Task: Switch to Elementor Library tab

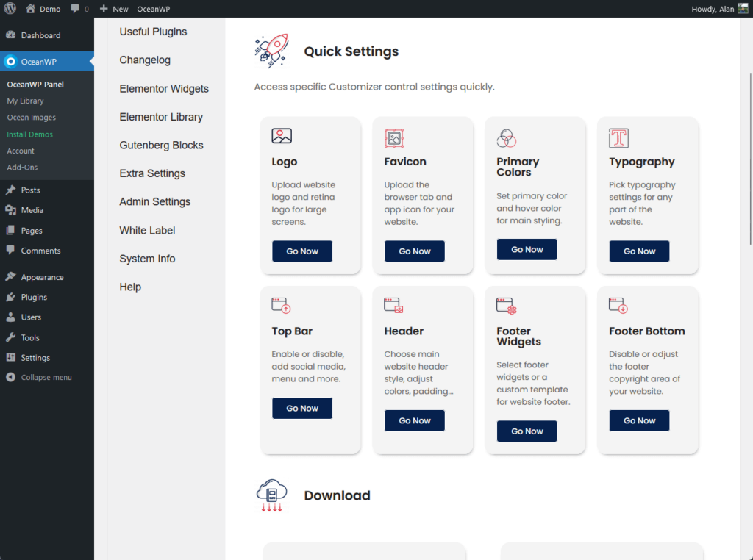Action: coord(161,117)
